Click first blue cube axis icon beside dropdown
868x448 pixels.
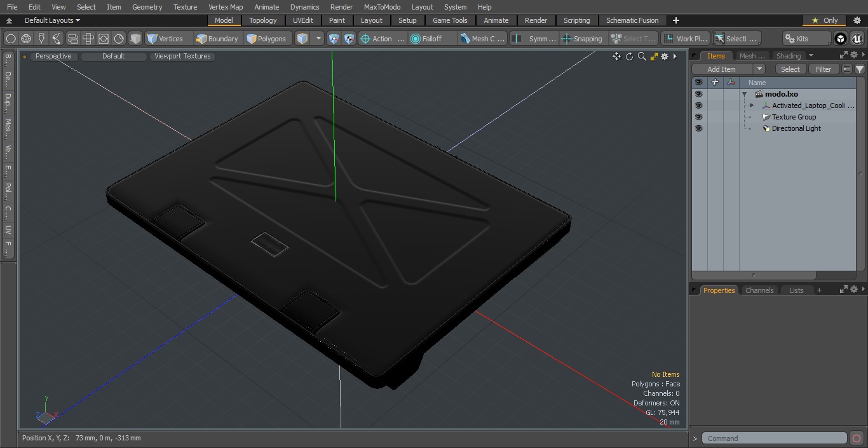click(334, 39)
